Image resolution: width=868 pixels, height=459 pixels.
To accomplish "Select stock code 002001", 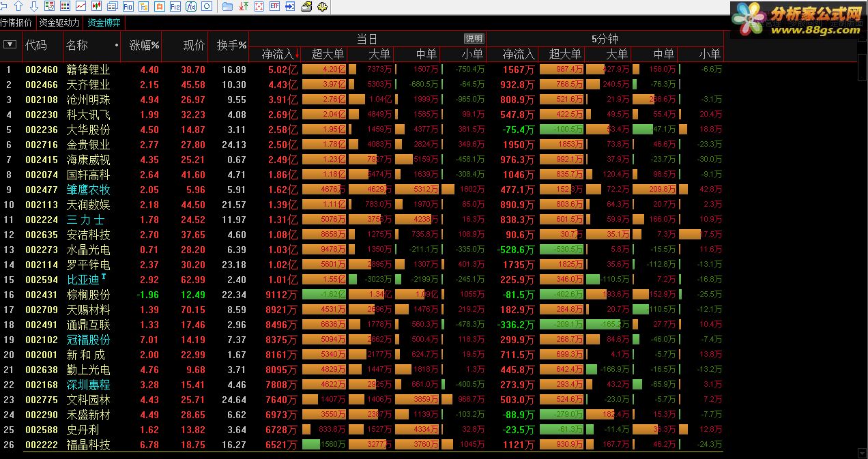I will coord(40,355).
